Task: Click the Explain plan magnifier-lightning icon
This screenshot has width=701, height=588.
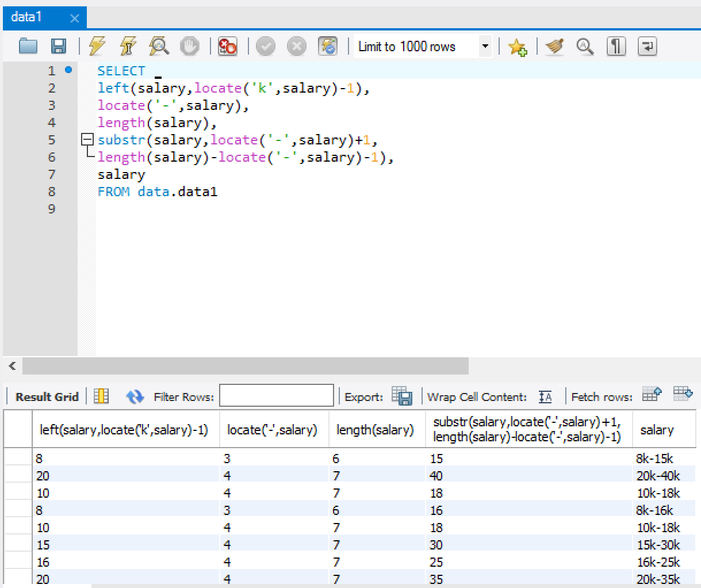Action: click(158, 46)
